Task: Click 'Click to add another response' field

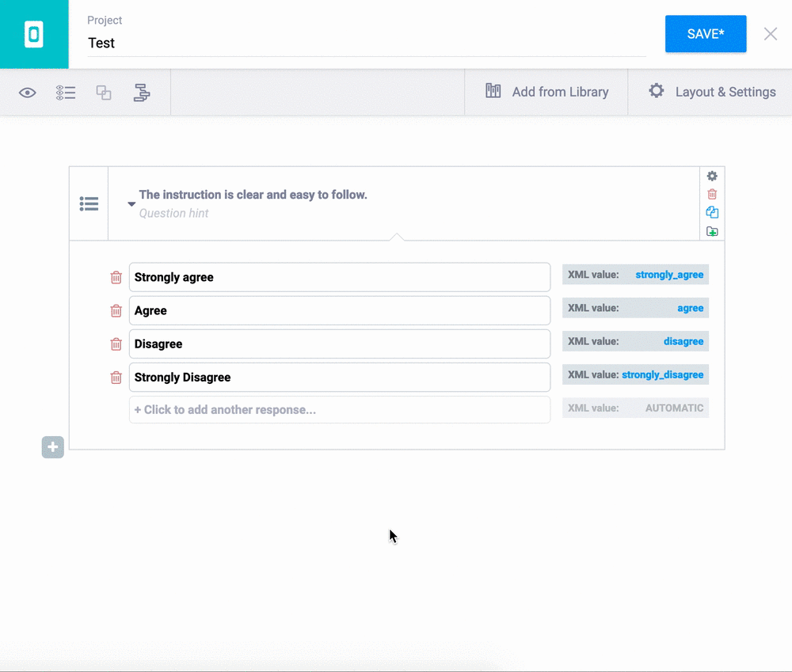Action: (339, 410)
